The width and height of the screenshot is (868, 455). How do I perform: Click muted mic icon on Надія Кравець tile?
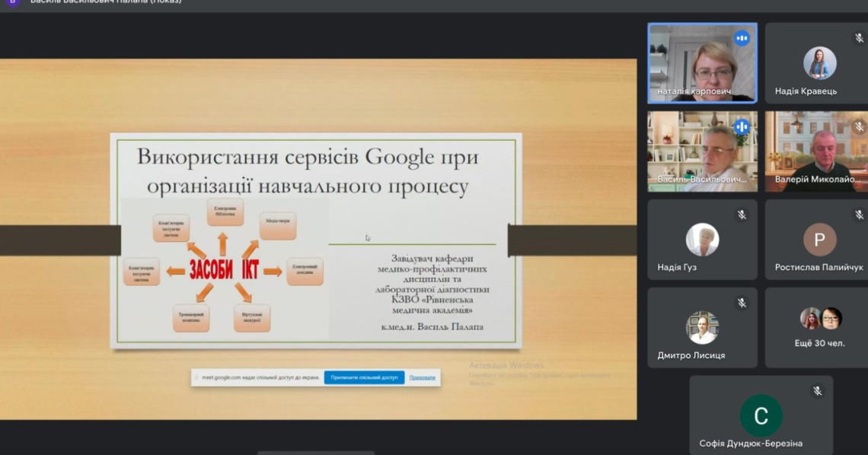859,38
